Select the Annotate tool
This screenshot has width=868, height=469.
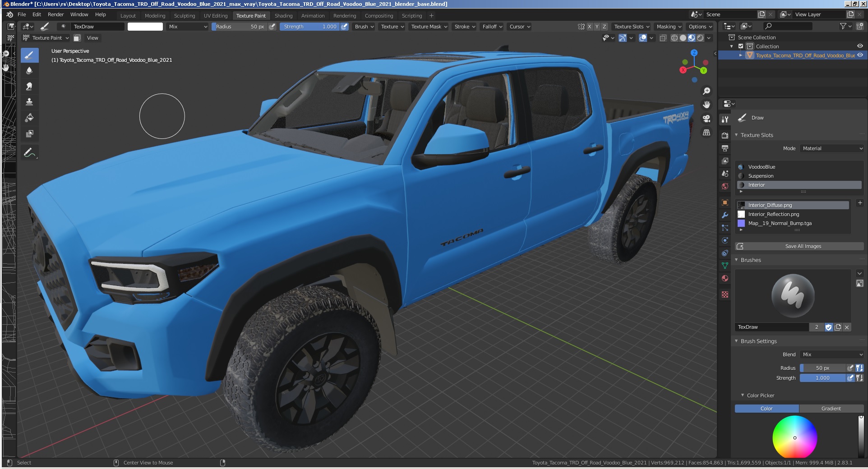(x=29, y=153)
